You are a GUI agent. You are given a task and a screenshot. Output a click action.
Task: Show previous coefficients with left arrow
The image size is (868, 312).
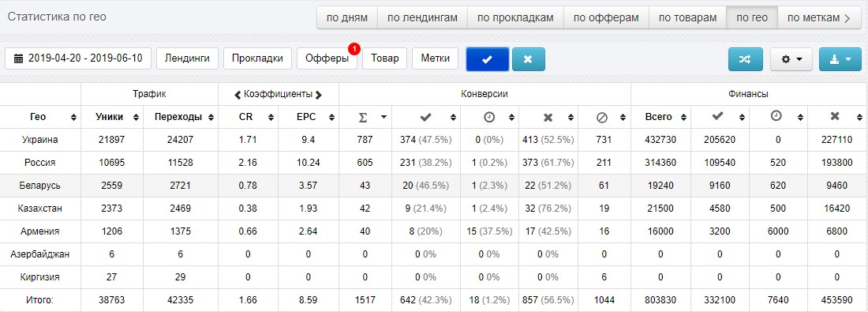pyautogui.click(x=238, y=94)
